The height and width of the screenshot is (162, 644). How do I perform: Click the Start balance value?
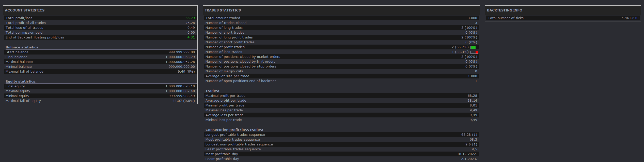(x=182, y=52)
